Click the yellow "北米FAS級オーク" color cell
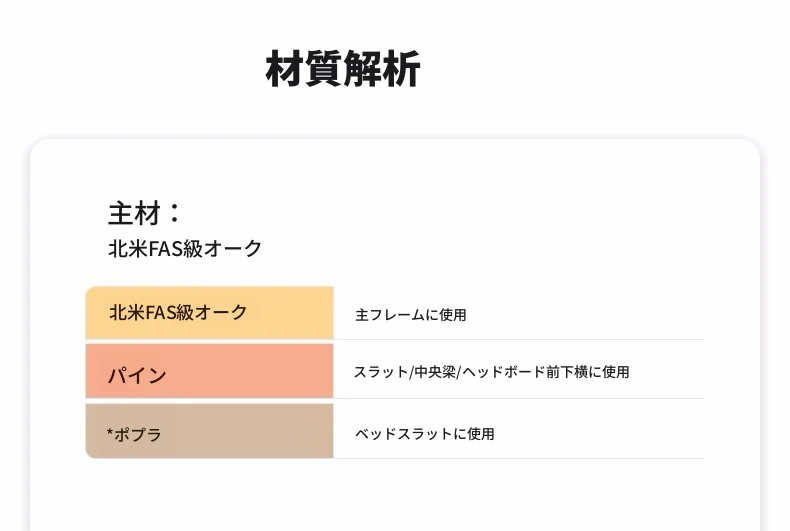The height and width of the screenshot is (531, 790). click(x=209, y=313)
